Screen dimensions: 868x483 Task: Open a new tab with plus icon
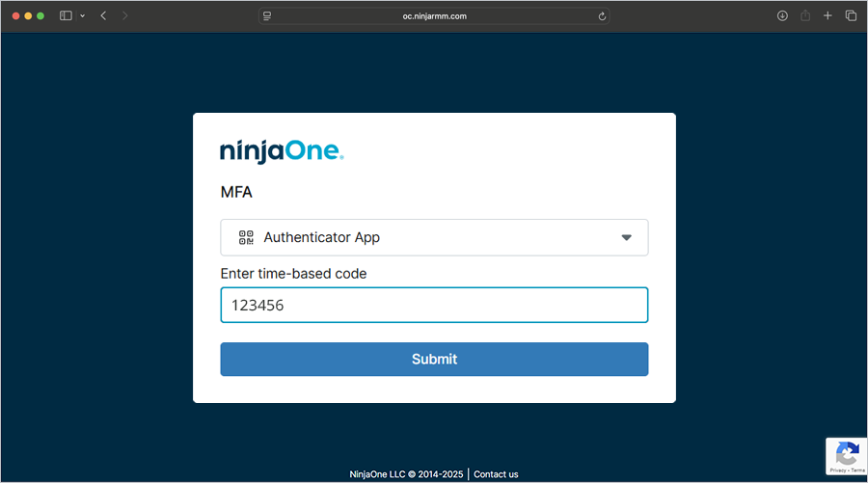(x=827, y=16)
